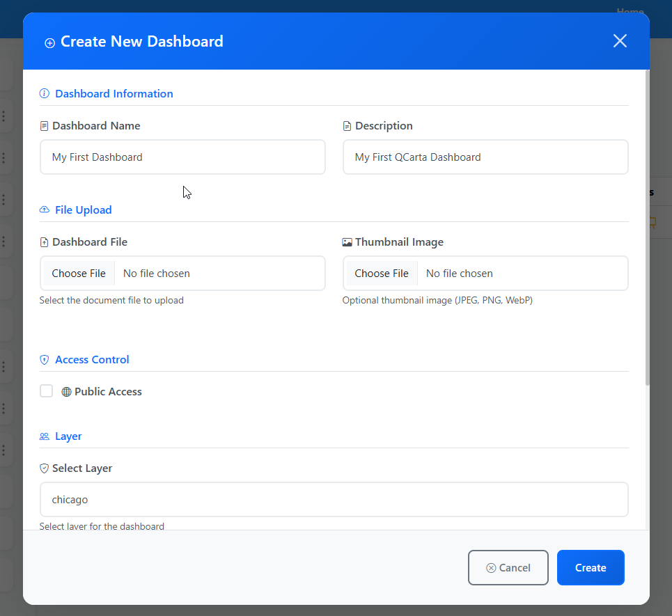Click the Dashboard Information section heading
Image resolution: width=672 pixels, height=616 pixels.
pos(114,93)
